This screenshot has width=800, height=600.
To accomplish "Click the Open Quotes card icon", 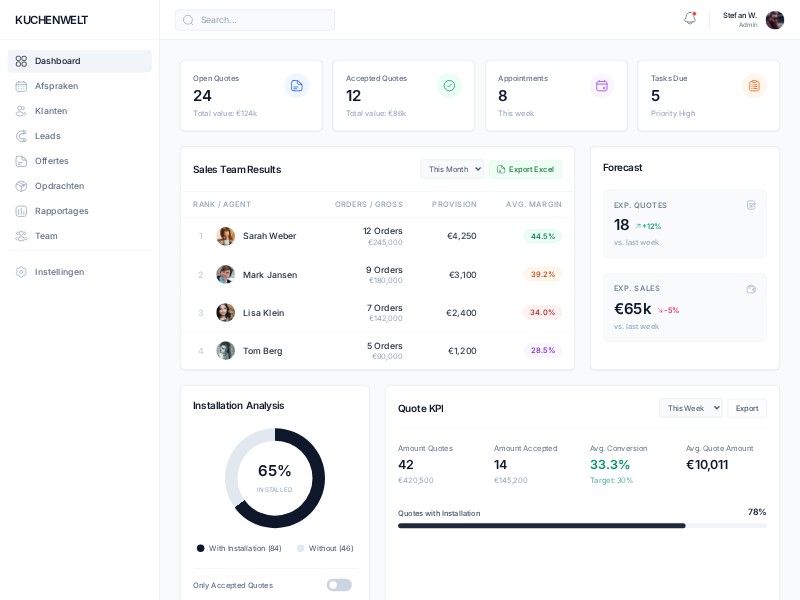I will (296, 86).
